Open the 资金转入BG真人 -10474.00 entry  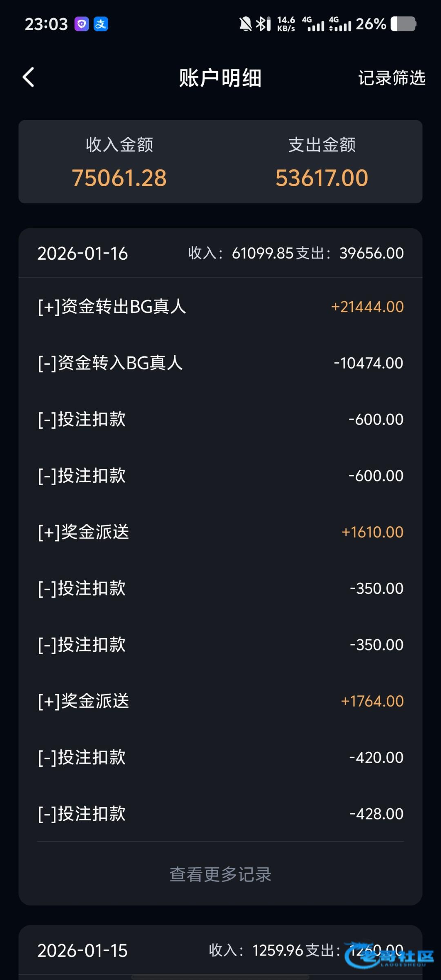(x=220, y=363)
